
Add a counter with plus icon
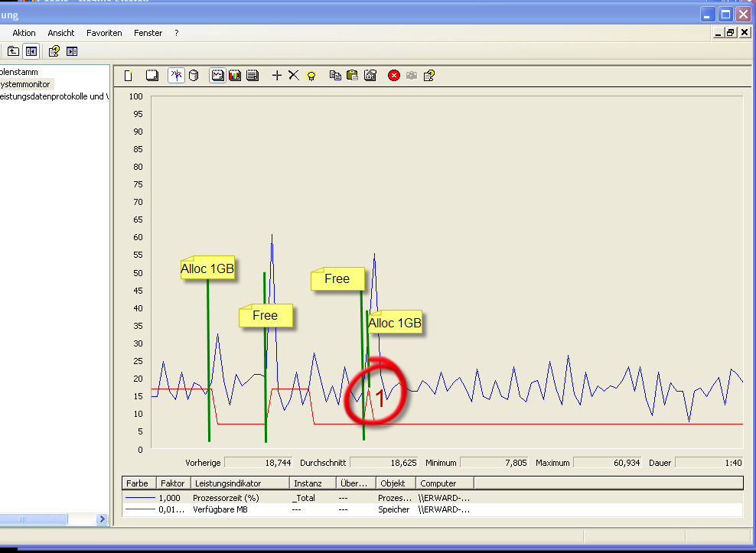[277, 75]
